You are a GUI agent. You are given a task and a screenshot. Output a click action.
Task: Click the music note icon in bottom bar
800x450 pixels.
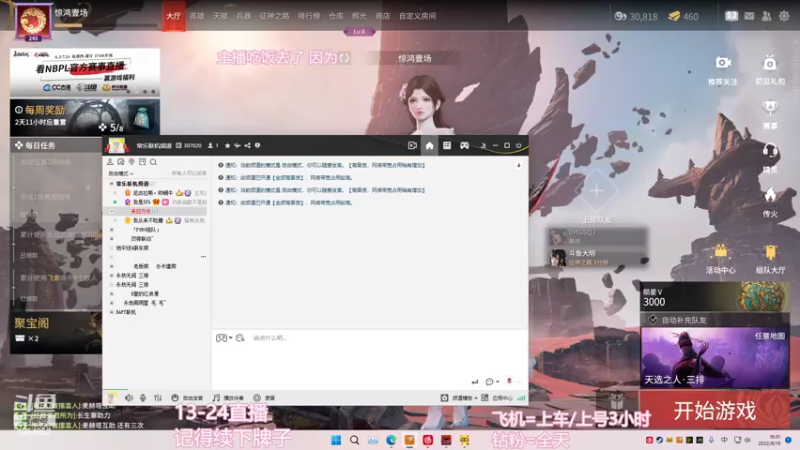[x=216, y=397]
